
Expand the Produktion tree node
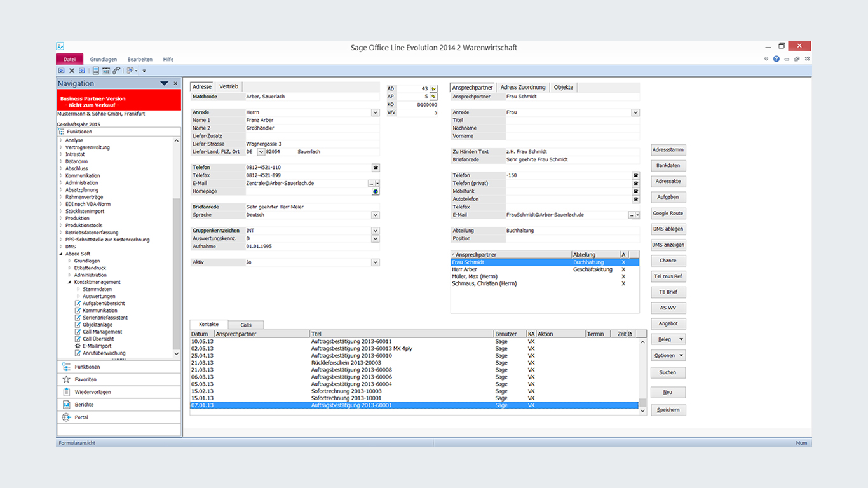click(61, 218)
